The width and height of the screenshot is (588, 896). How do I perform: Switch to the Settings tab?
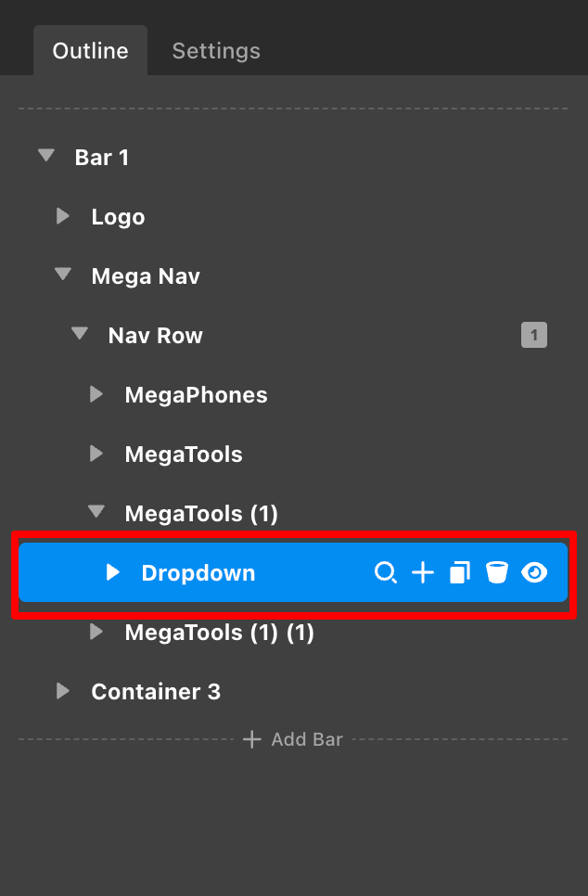(216, 51)
